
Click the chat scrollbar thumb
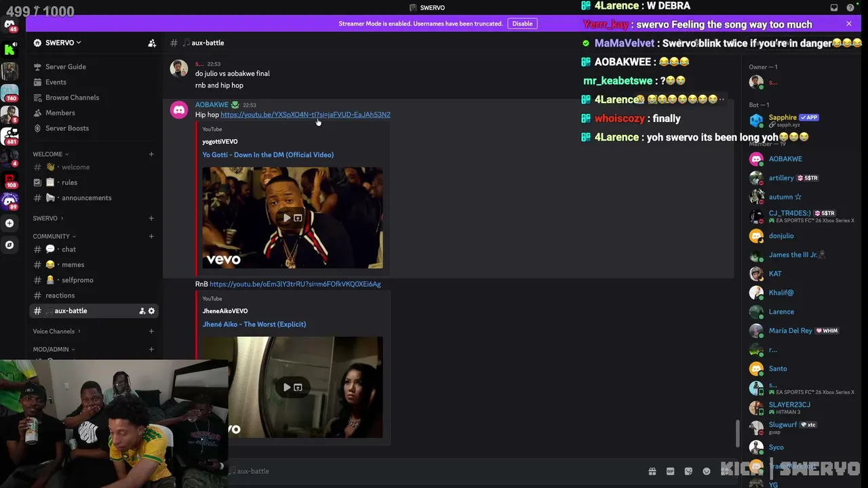(737, 434)
